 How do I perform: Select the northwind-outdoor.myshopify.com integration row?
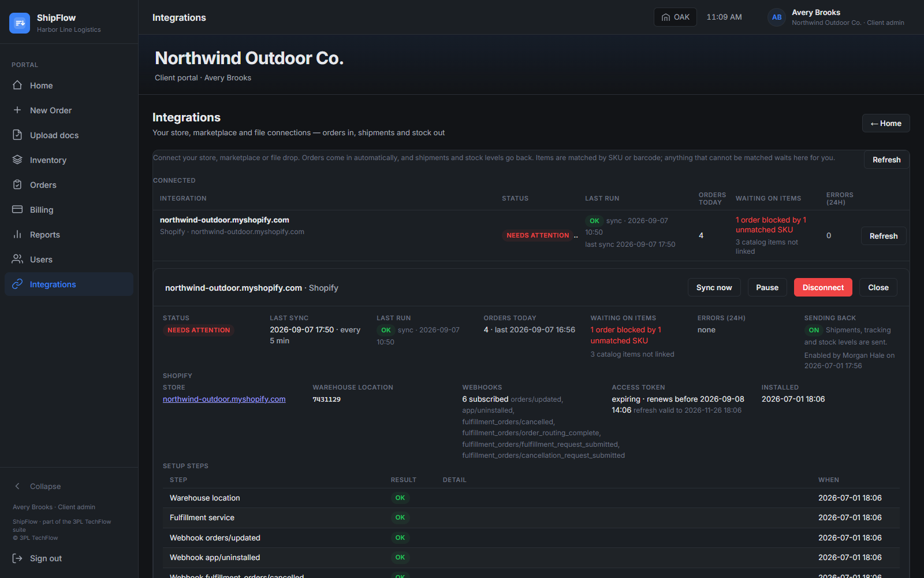point(531,235)
